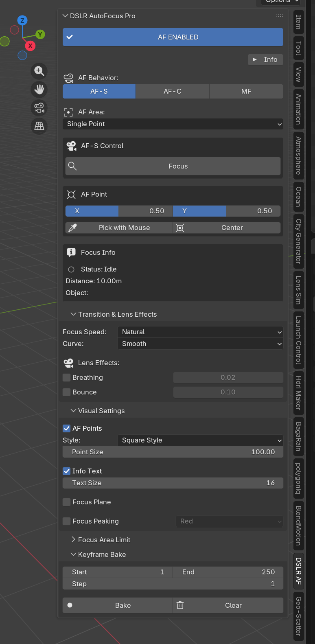Enable the Bounce lens effect

pyautogui.click(x=67, y=392)
